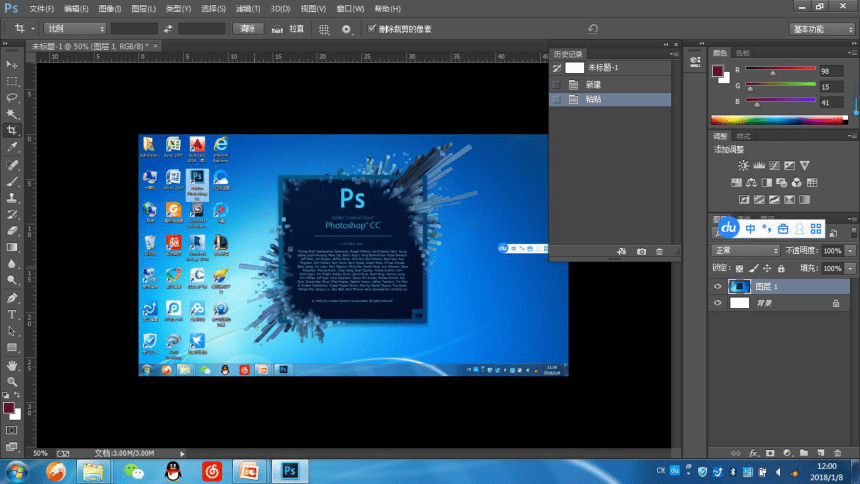Screen dimensions: 860x484
Task: Open crop tool gear settings
Action: pos(346,29)
